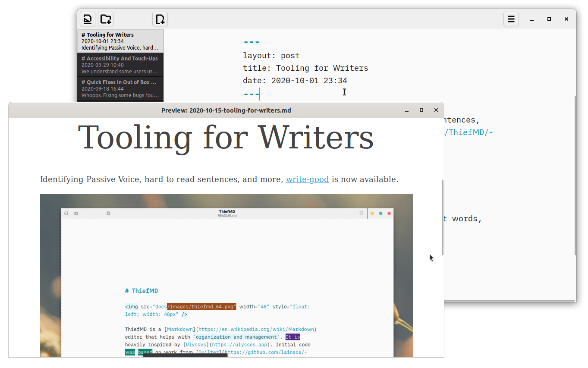This screenshot has height=368, width=588.
Task: Place cursor on the 'layout: post' line
Action: click(x=271, y=56)
